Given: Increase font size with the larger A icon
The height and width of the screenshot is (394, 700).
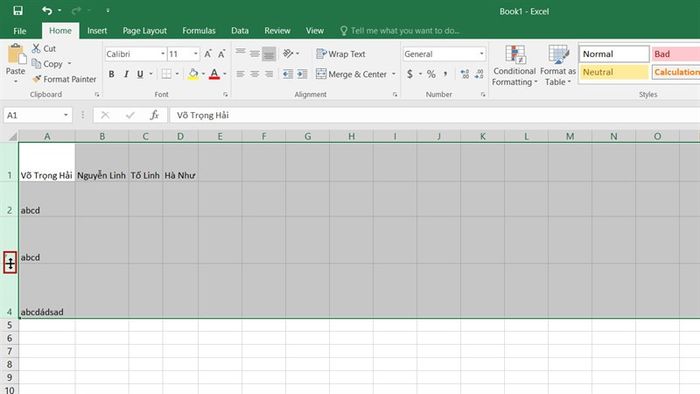Looking at the screenshot, I should 208,54.
